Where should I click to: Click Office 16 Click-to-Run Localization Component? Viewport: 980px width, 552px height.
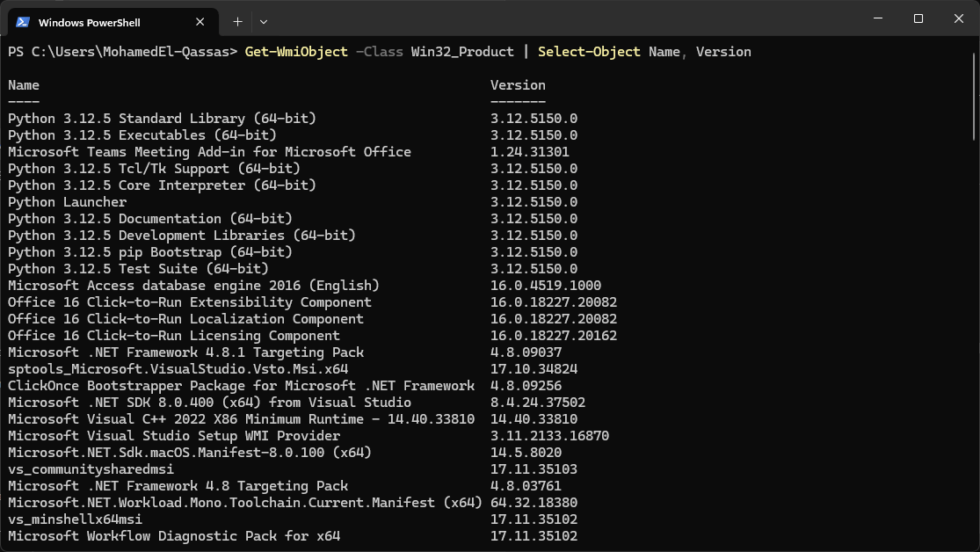(x=185, y=319)
